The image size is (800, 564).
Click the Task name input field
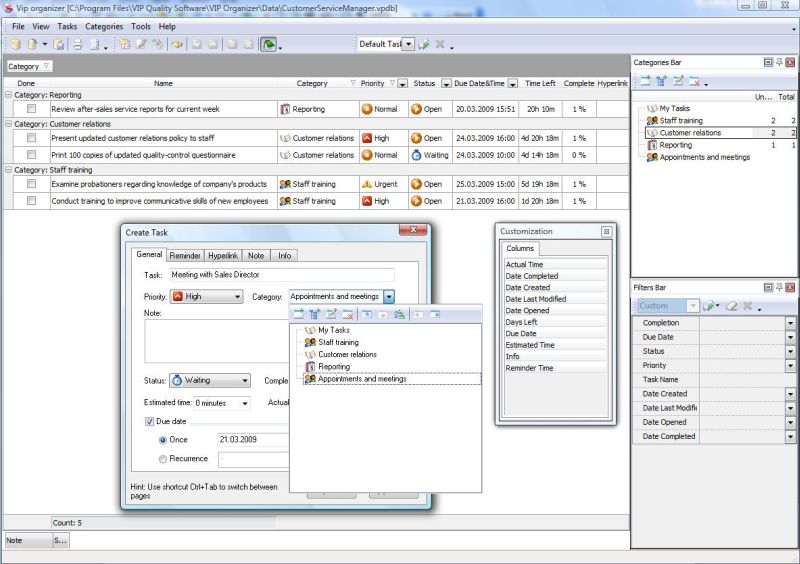point(280,275)
